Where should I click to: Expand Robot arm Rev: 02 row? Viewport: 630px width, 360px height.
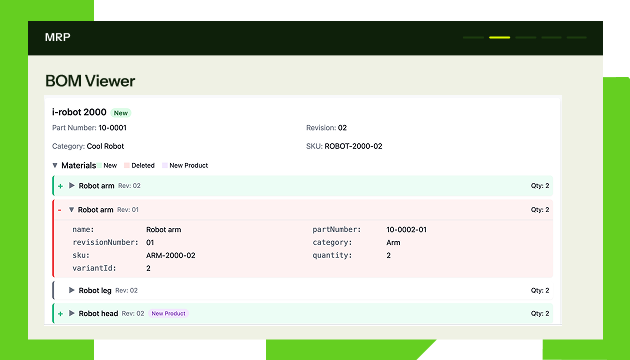[72, 185]
